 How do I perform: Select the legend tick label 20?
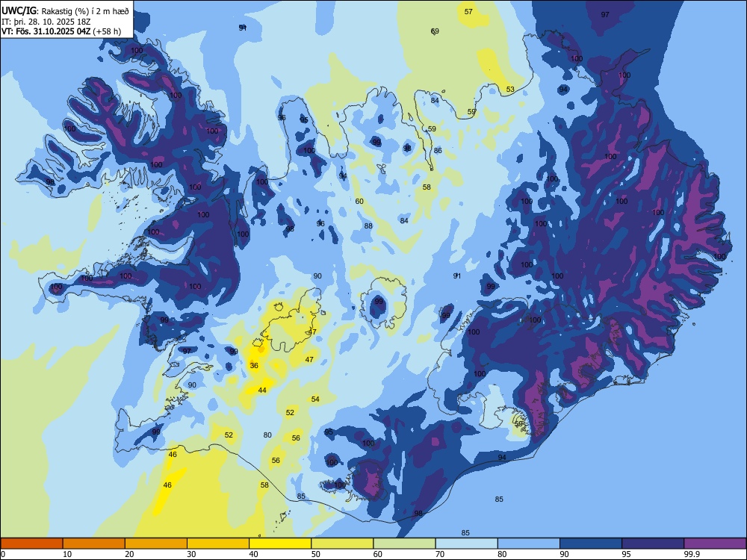point(129,554)
